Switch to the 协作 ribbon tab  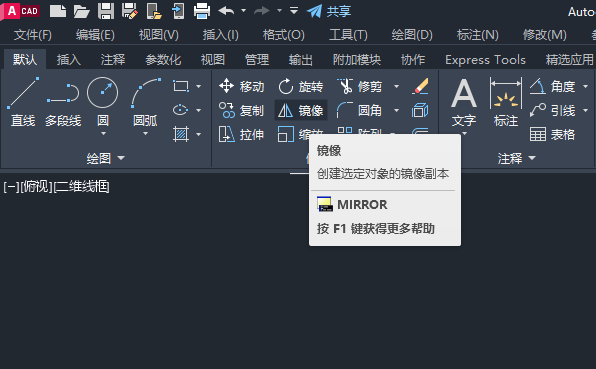click(x=413, y=60)
